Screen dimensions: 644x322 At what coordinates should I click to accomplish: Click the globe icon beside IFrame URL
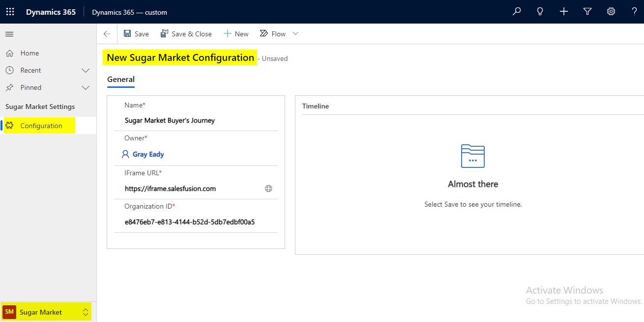[x=268, y=188]
